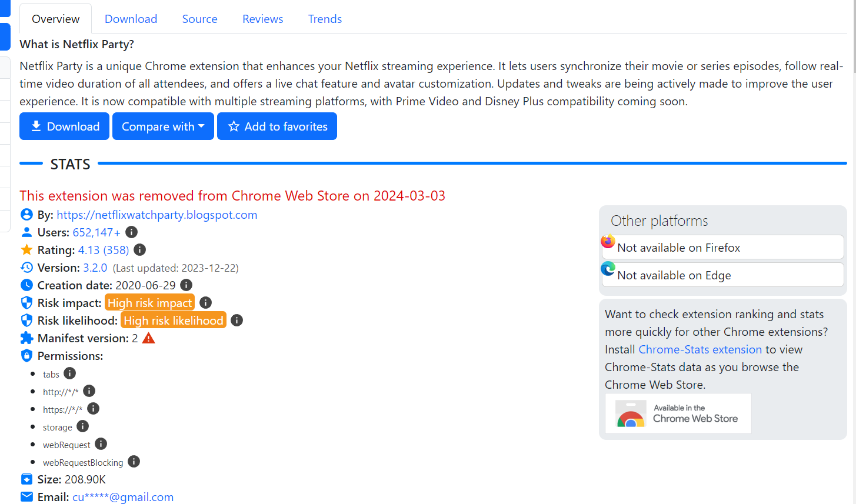The height and width of the screenshot is (504, 856).
Task: Click the 'What is Netflix Party?' heading
Action: pyautogui.click(x=77, y=44)
